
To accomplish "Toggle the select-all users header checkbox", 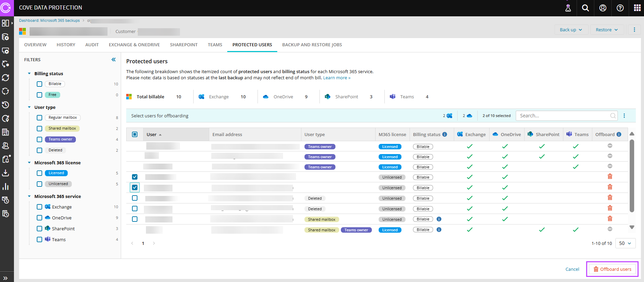I will click(135, 134).
